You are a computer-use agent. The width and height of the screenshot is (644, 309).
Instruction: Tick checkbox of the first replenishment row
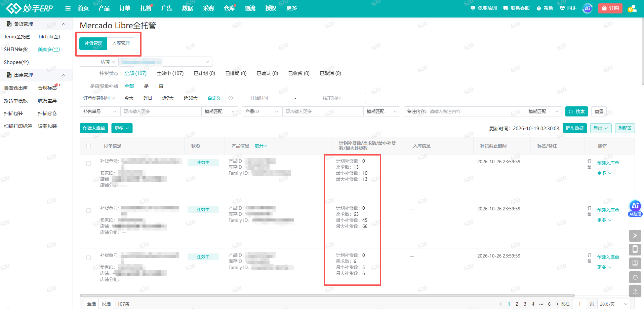88,163
